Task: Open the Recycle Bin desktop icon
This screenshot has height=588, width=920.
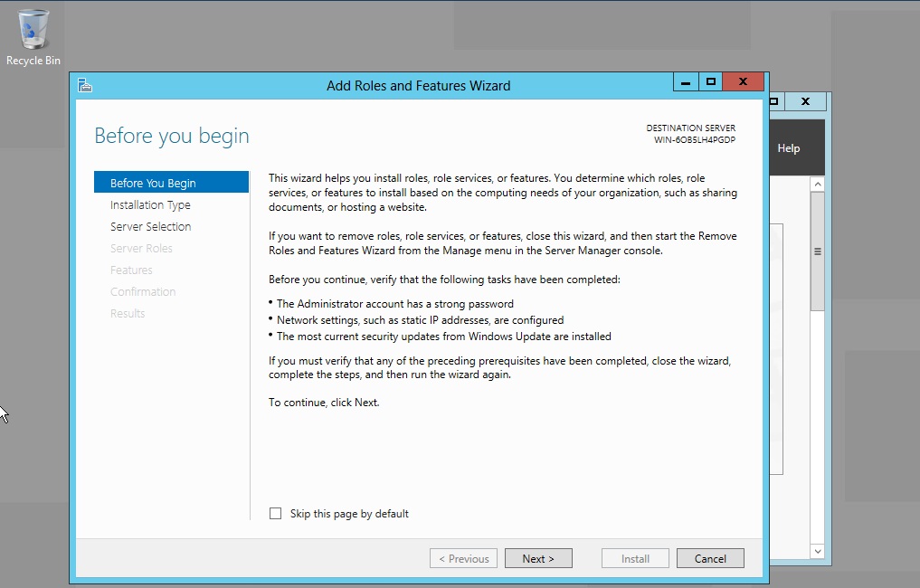Action: 33,38
